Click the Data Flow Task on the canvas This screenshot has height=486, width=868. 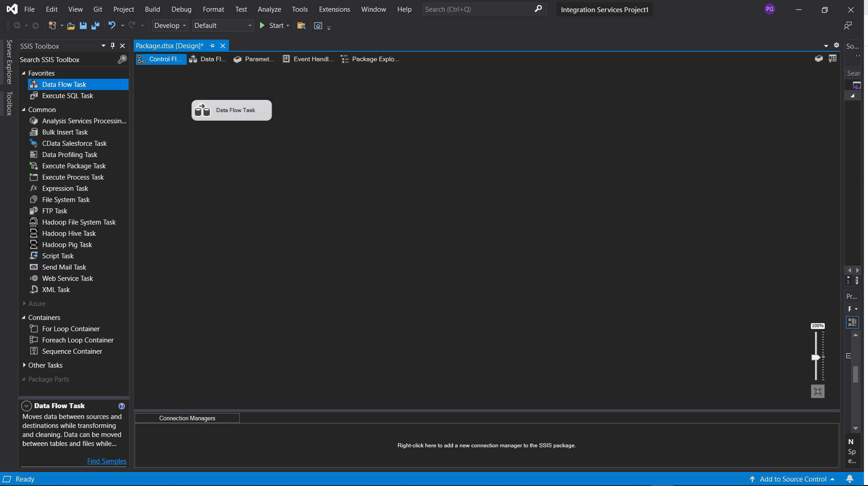click(x=231, y=110)
